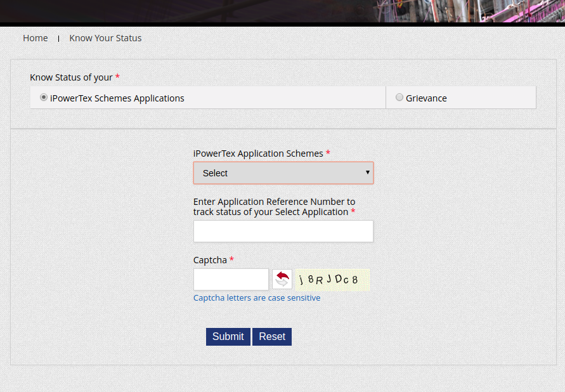
Task: Click the captcha image showing j8RJDc8
Action: [x=332, y=280]
